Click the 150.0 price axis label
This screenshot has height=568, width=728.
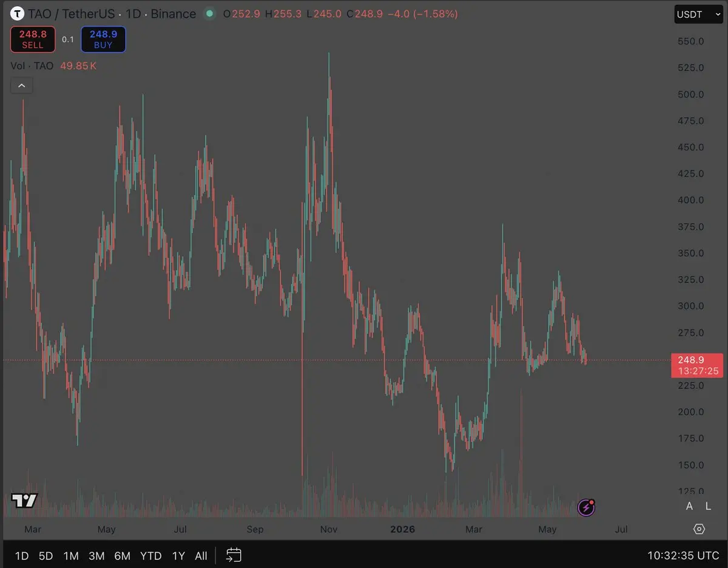click(690, 465)
